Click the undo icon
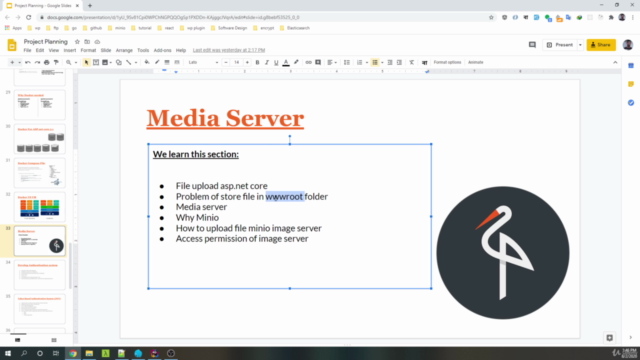The height and width of the screenshot is (360, 640). [28, 62]
